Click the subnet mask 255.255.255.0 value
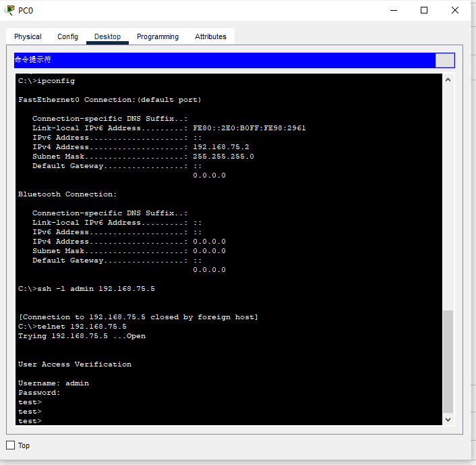The width and height of the screenshot is (476, 465). point(223,156)
